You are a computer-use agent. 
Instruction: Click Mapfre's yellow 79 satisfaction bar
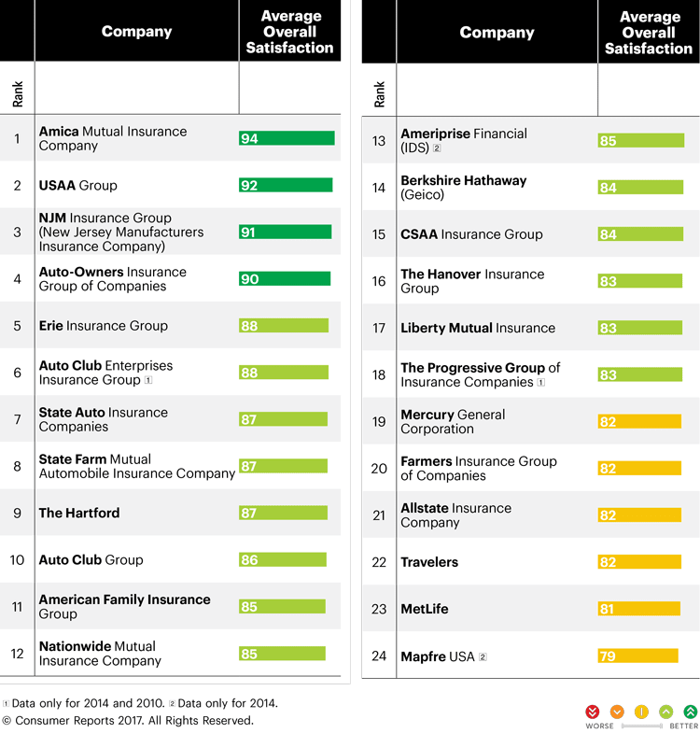point(637,656)
